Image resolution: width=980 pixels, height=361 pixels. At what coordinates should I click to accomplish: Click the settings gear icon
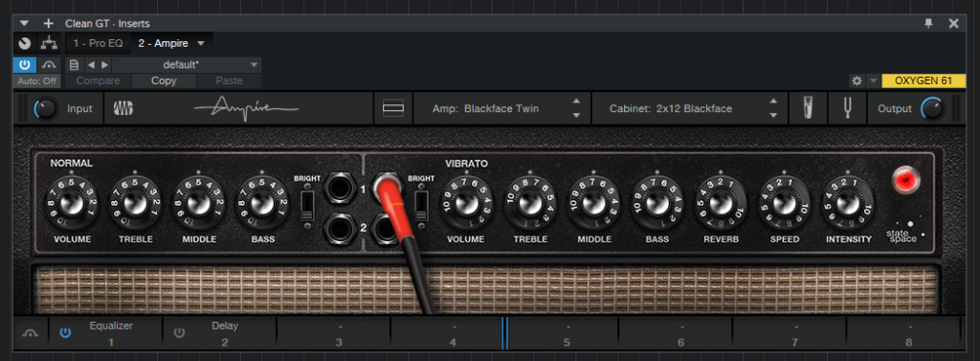[x=857, y=80]
